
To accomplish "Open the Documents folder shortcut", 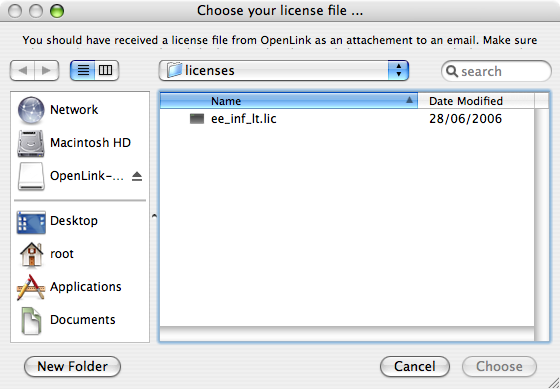I will (68, 320).
